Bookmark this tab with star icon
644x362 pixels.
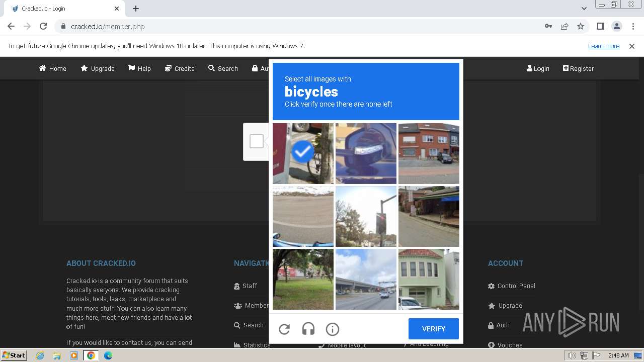581,26
